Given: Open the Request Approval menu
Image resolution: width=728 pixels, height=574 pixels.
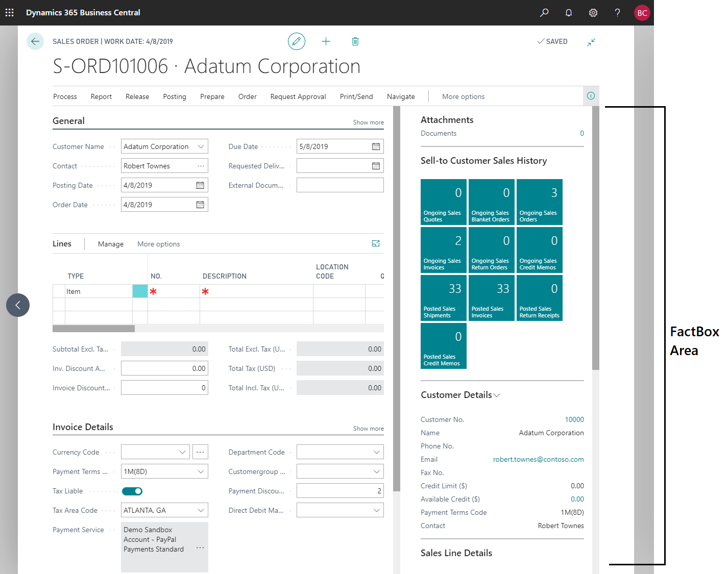Looking at the screenshot, I should tap(298, 96).
